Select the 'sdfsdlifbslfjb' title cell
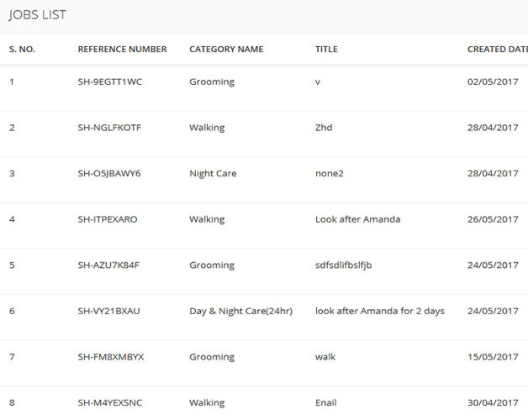 pyautogui.click(x=343, y=265)
